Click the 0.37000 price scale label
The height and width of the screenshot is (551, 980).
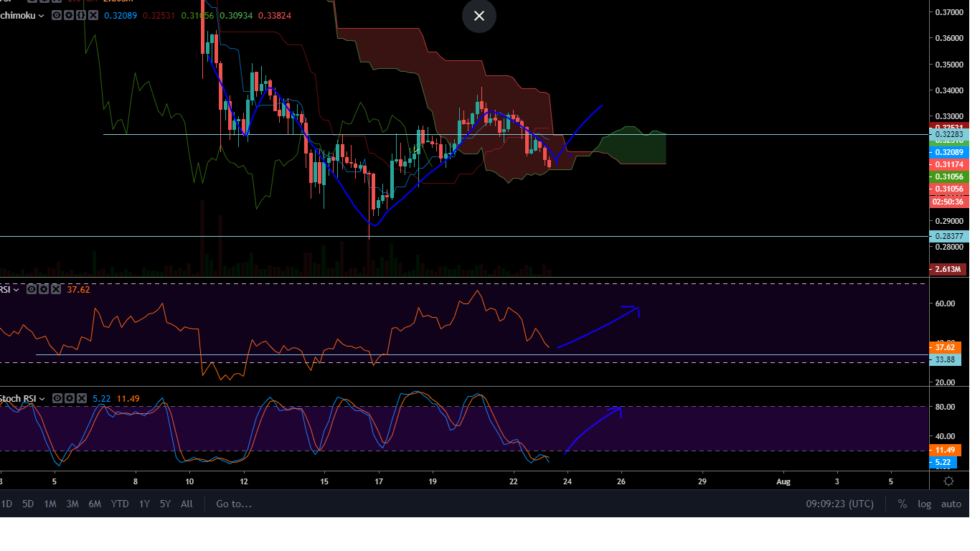click(x=948, y=12)
